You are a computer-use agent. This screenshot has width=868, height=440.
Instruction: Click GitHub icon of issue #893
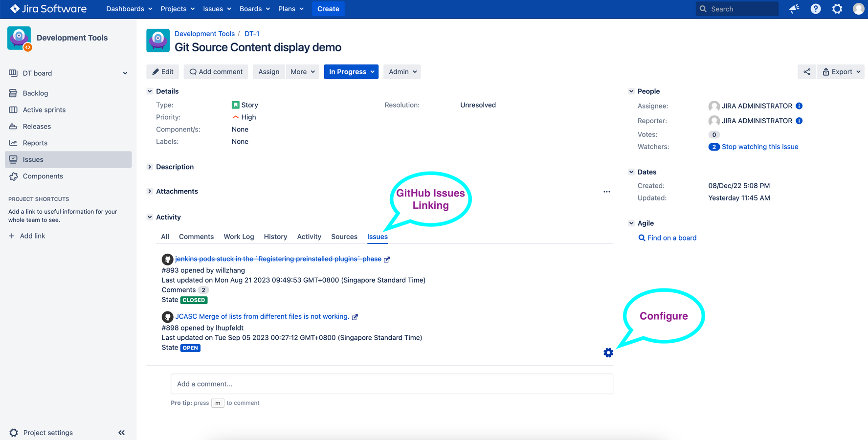click(167, 259)
